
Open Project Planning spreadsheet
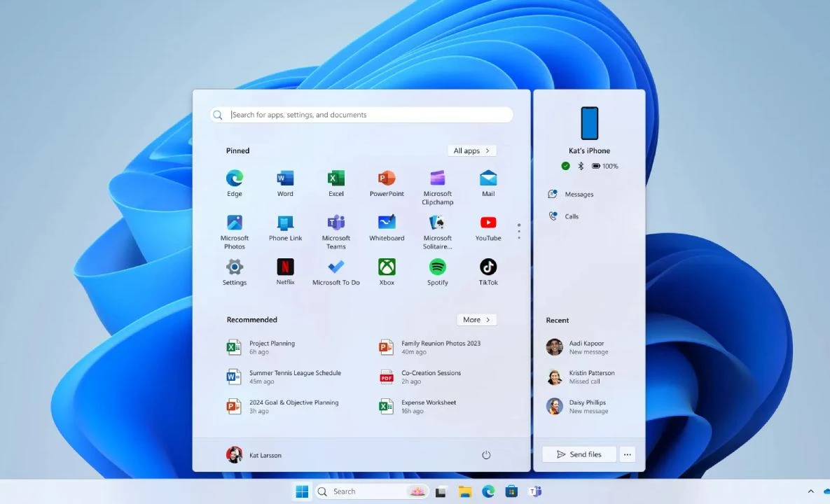[261, 347]
